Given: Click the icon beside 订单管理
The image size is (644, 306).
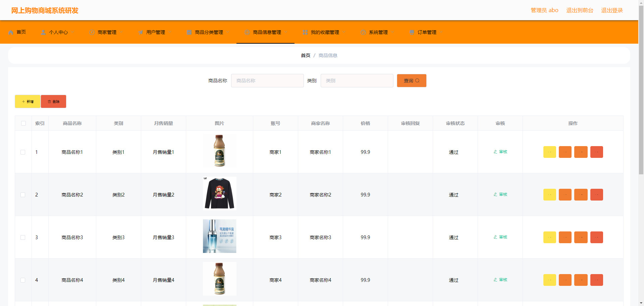Looking at the screenshot, I should [412, 32].
